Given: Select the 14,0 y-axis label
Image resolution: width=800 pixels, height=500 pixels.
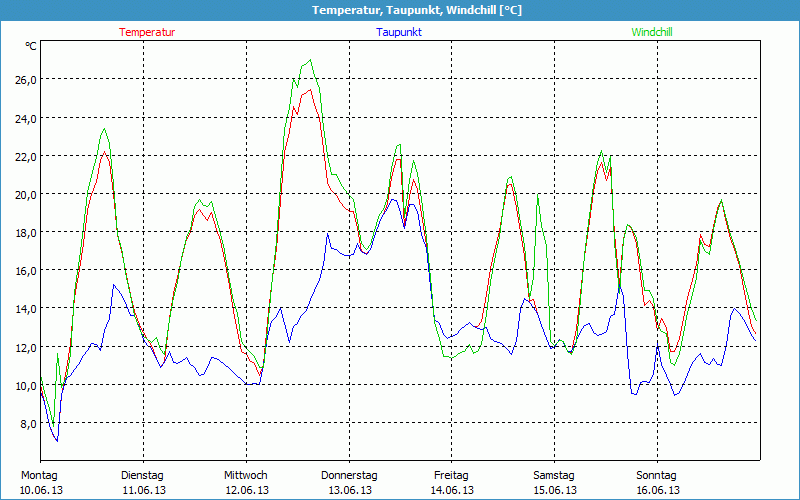Looking at the screenshot, I should (24, 309).
